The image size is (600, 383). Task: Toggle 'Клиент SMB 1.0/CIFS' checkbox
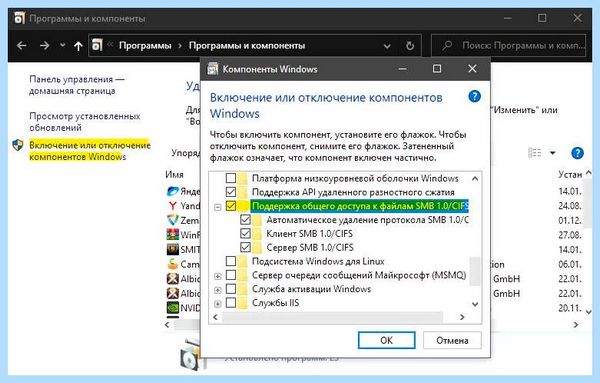coord(245,233)
